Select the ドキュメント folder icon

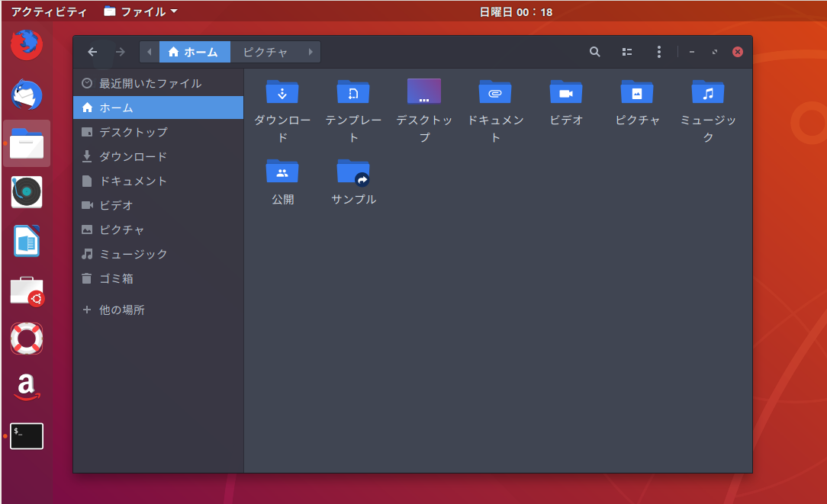[494, 91]
